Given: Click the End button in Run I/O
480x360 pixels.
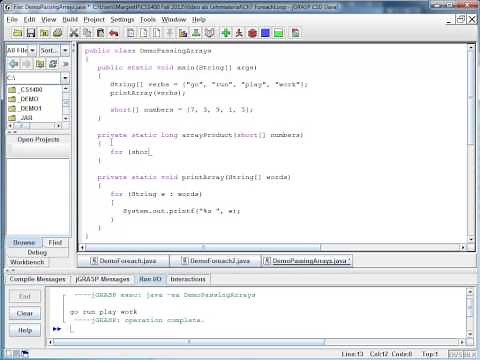Looking at the screenshot, I should click(x=25, y=296).
